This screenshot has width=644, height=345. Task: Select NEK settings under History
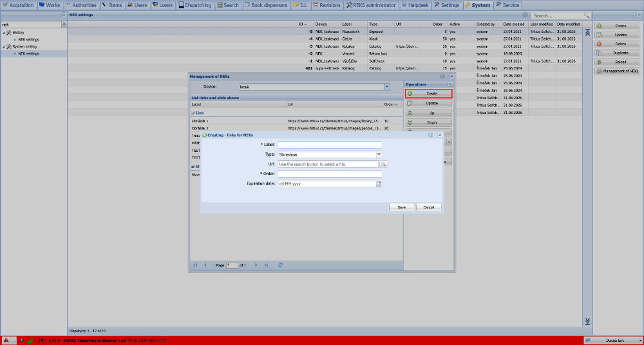[28, 40]
